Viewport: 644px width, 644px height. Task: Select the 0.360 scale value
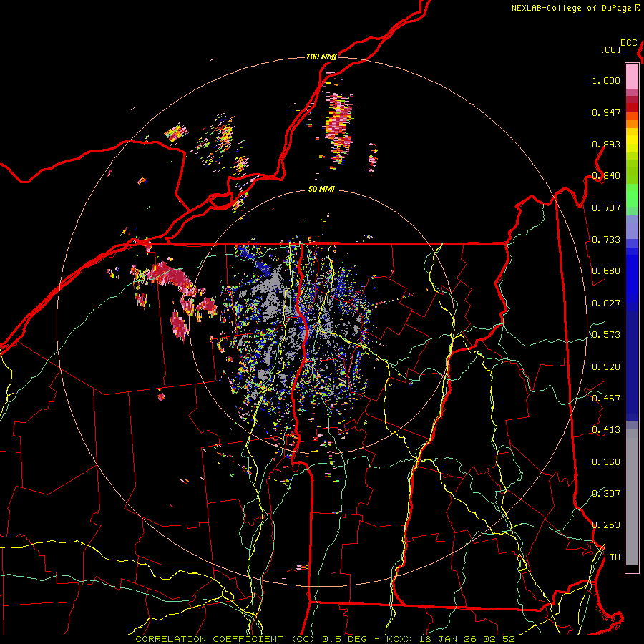click(x=606, y=462)
